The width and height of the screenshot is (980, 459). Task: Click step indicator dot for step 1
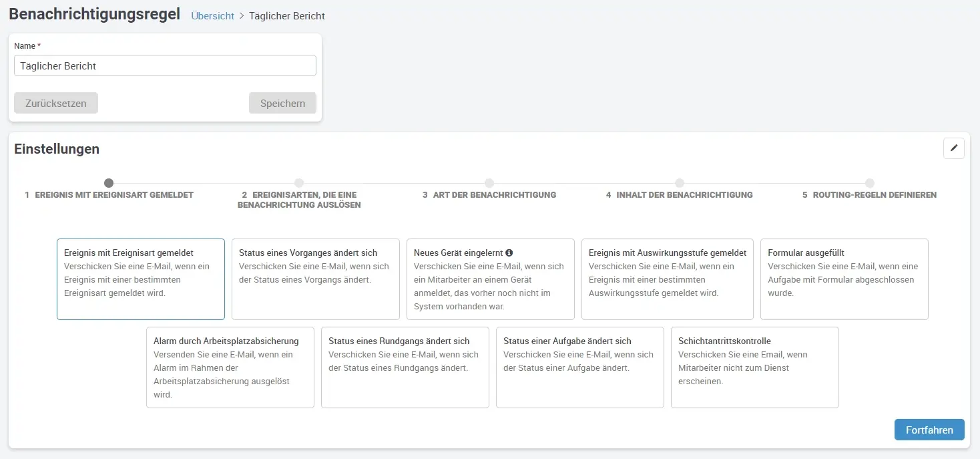[x=109, y=182]
